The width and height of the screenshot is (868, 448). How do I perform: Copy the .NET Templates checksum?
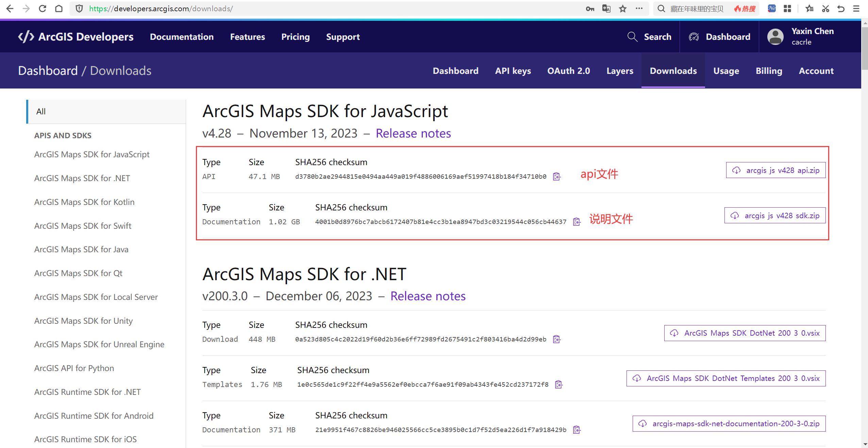[x=559, y=384]
